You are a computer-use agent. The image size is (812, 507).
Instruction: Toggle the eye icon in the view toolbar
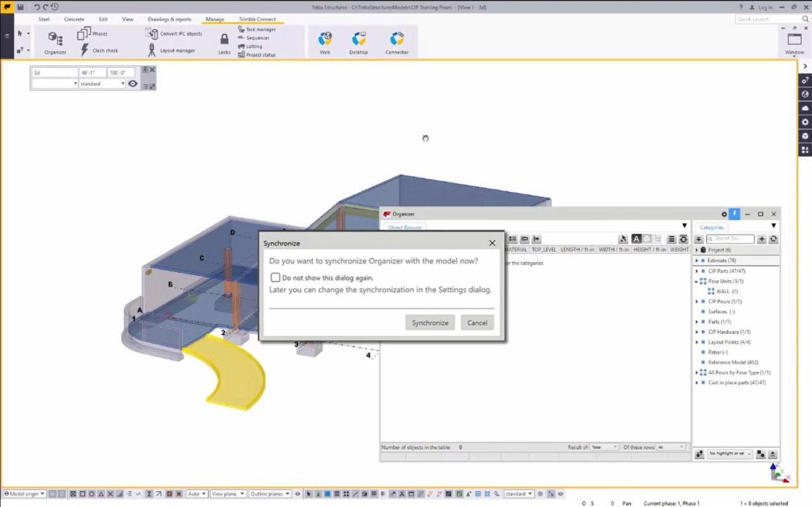[132, 84]
